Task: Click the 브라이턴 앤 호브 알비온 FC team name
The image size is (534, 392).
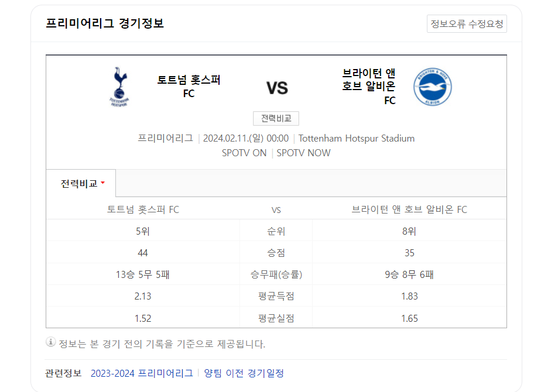Action: click(x=368, y=87)
